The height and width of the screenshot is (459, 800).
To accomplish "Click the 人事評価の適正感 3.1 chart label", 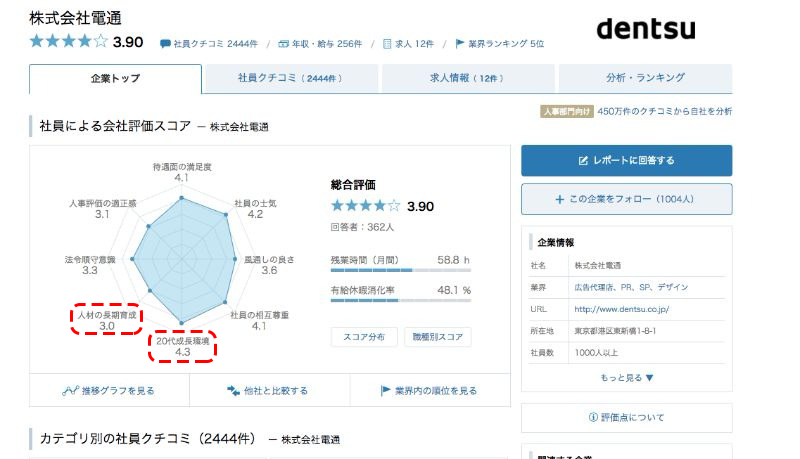I will (x=103, y=209).
